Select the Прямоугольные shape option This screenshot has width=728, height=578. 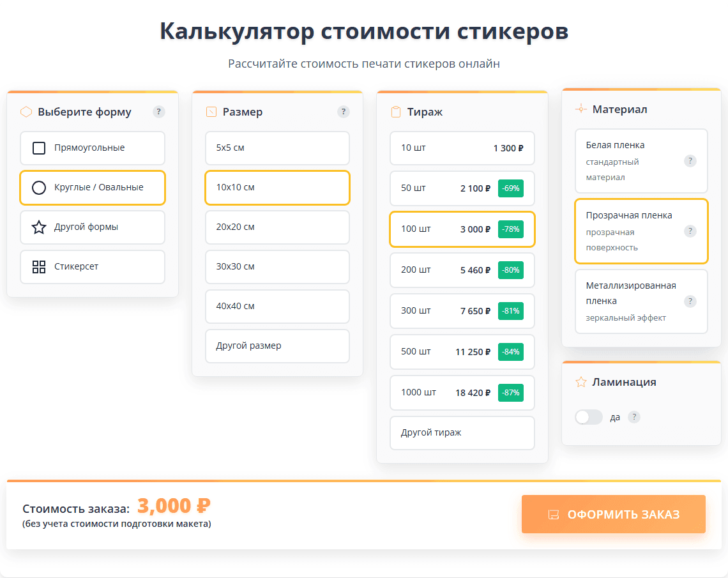(93, 148)
